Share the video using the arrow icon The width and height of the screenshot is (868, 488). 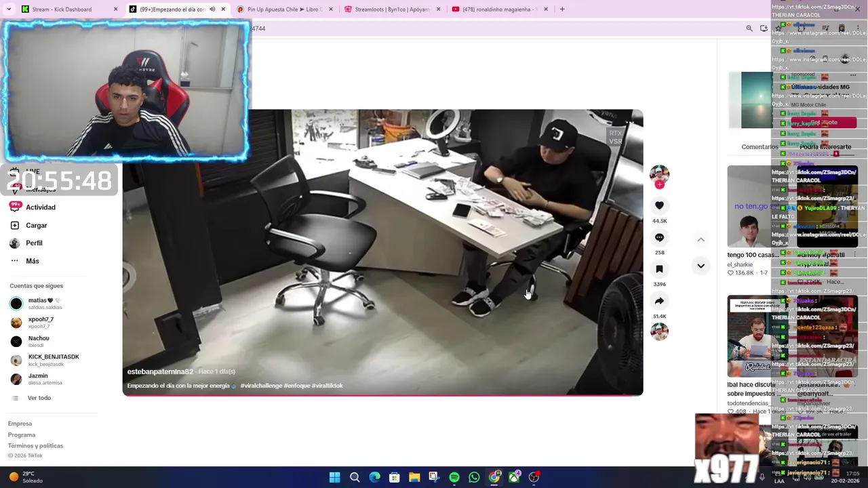(659, 301)
